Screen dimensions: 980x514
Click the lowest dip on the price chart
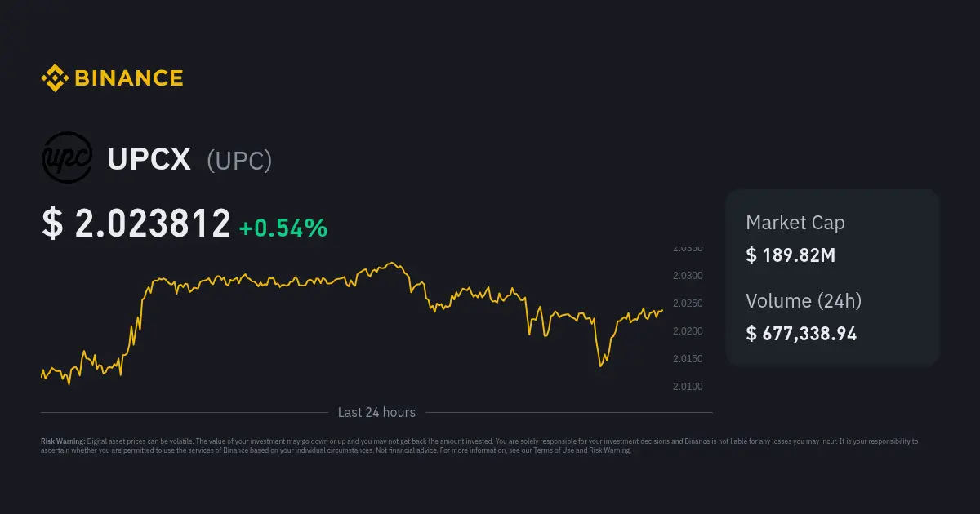(602, 365)
